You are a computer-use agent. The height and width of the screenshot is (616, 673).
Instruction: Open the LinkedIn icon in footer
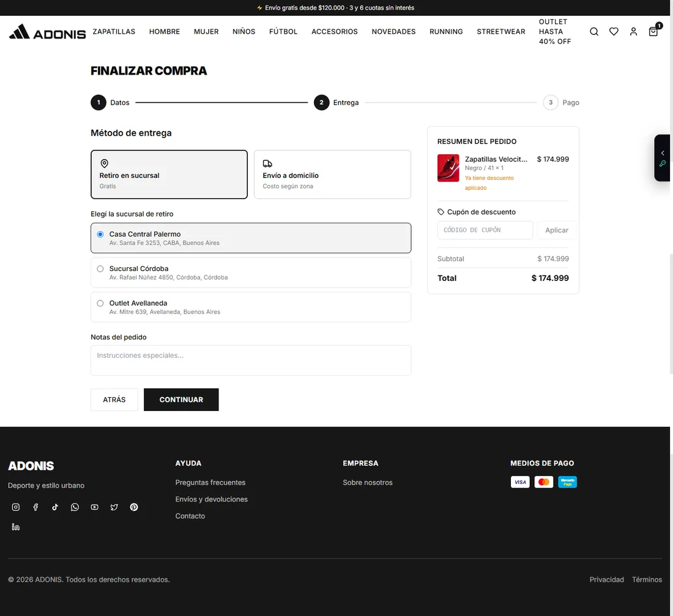(x=16, y=527)
